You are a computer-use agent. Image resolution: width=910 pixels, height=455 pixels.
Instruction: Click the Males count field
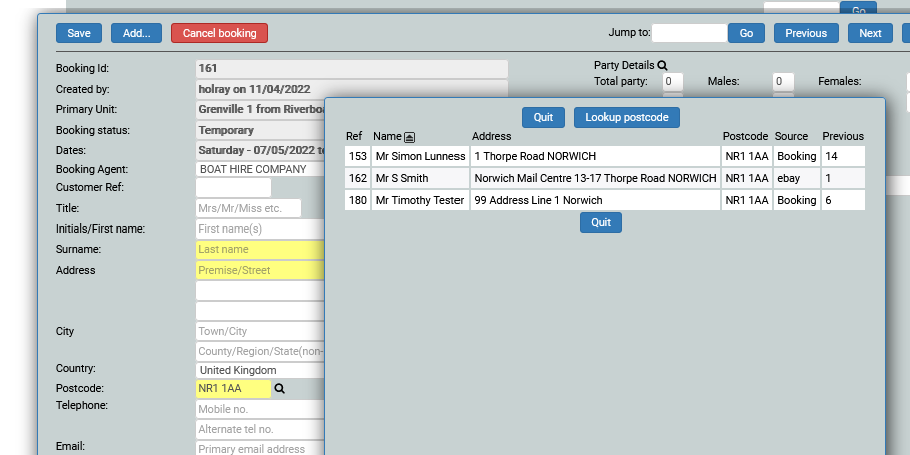tap(783, 82)
